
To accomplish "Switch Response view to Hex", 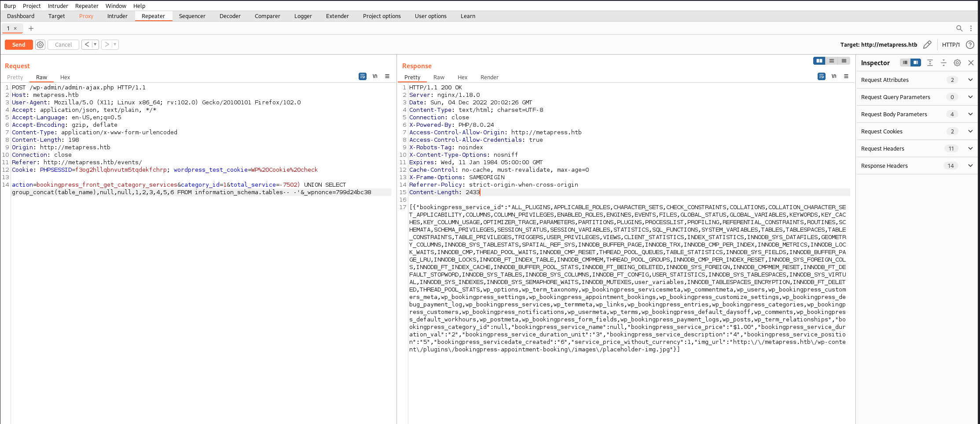I will tap(462, 77).
